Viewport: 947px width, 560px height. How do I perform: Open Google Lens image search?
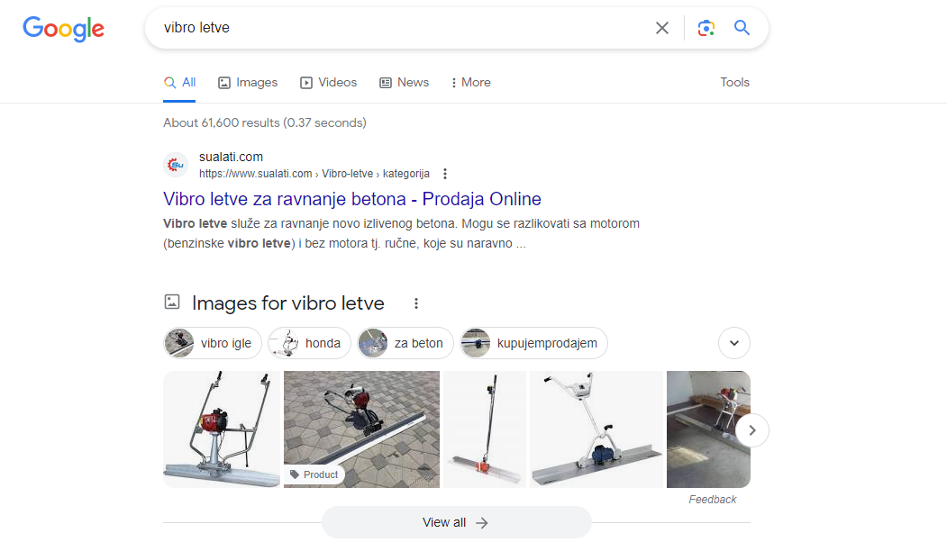click(x=706, y=28)
